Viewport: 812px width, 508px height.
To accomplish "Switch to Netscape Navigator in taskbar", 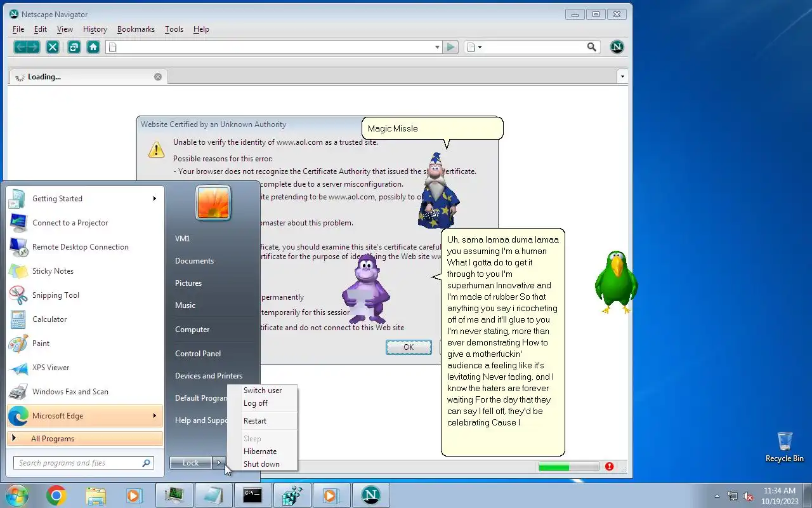I will [x=370, y=495].
